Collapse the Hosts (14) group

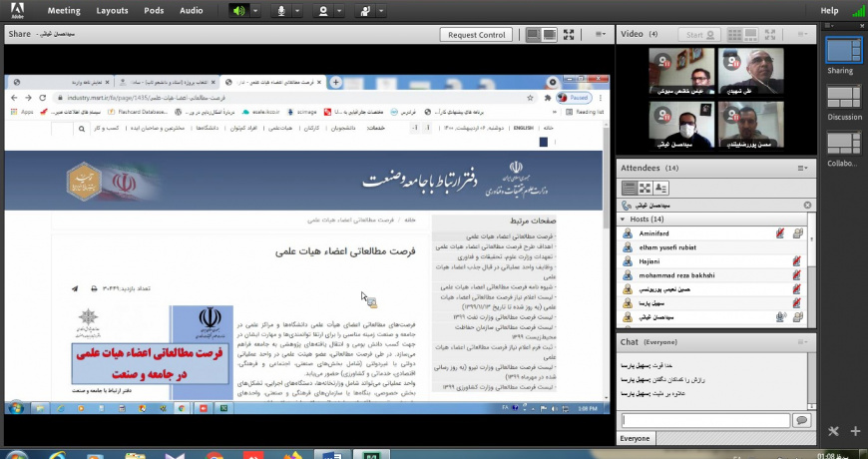[623, 220]
